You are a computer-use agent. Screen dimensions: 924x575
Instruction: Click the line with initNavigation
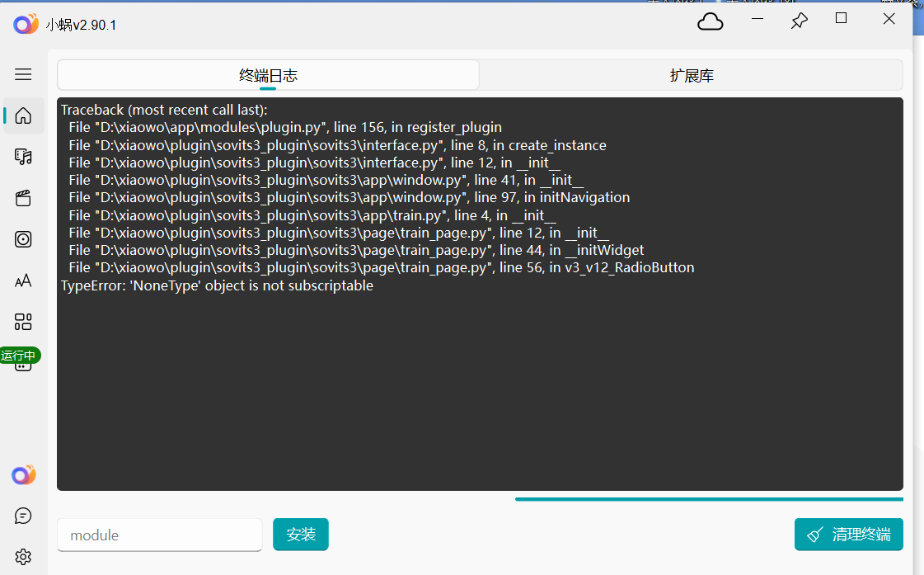(x=349, y=197)
